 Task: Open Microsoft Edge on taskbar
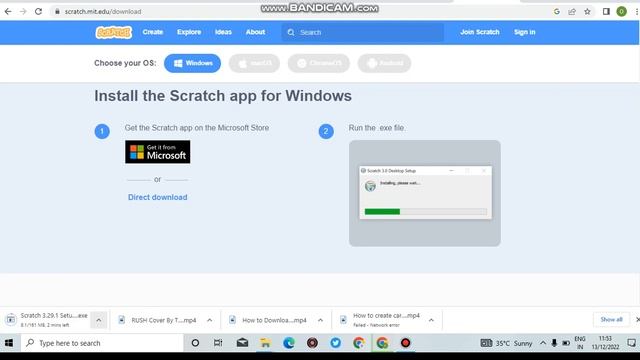[x=289, y=343]
